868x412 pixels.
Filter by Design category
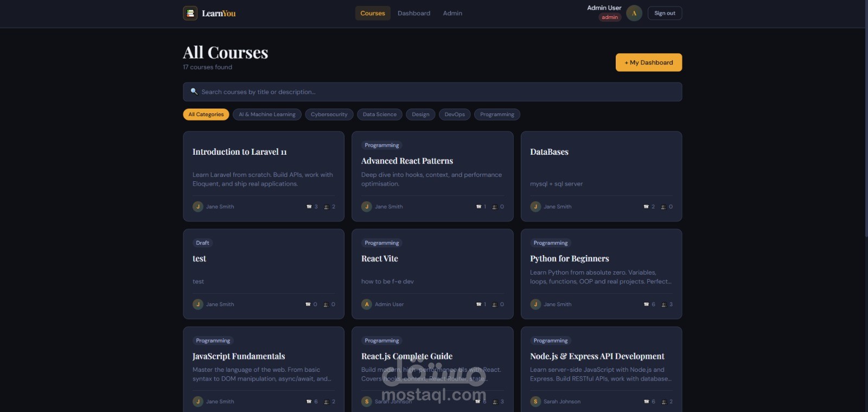tap(420, 115)
